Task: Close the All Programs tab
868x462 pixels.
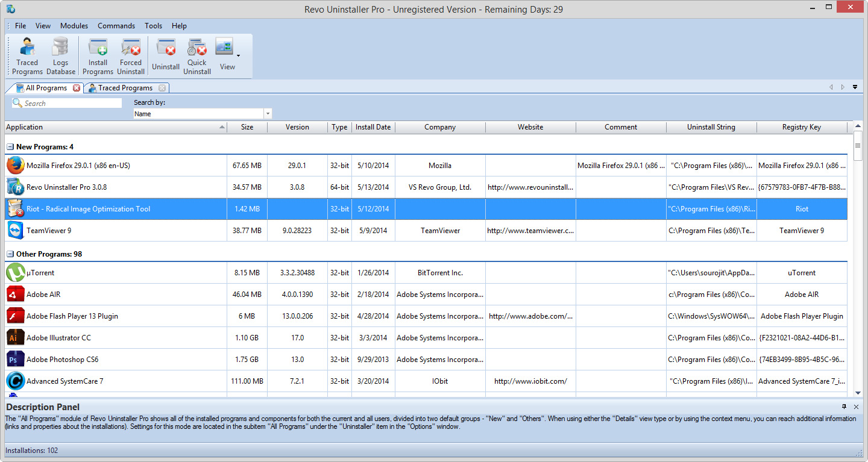Action: click(x=77, y=88)
